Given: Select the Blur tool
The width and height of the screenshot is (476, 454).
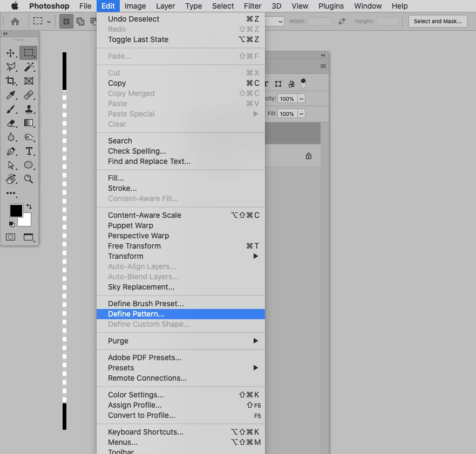Looking at the screenshot, I should click(11, 137).
